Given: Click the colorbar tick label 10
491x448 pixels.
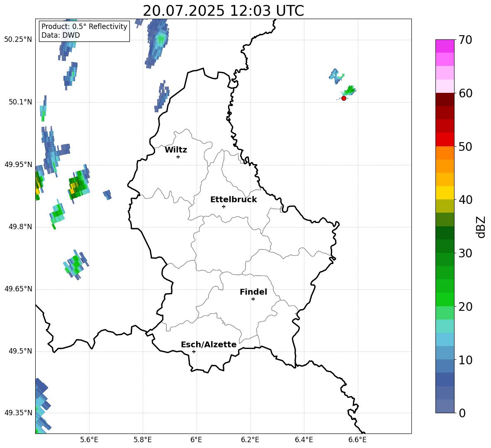Looking at the screenshot, I should coord(465,360).
